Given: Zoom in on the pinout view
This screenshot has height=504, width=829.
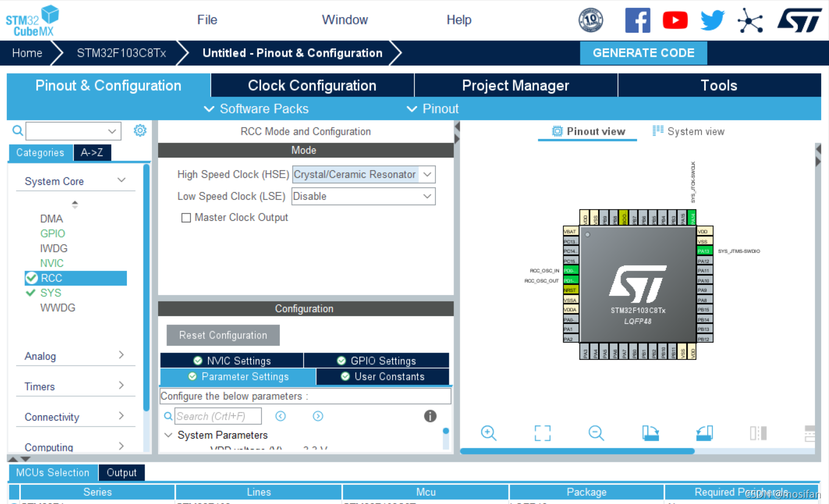Looking at the screenshot, I should point(488,433).
